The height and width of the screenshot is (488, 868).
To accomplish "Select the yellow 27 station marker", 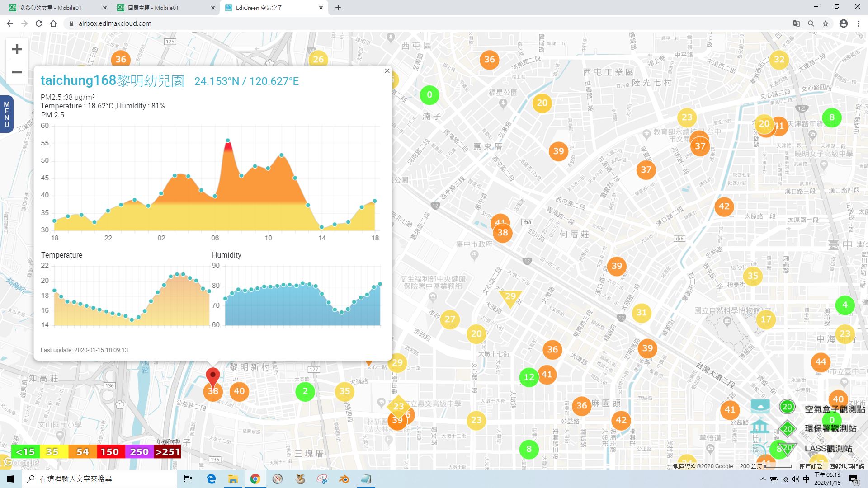I will [x=450, y=319].
